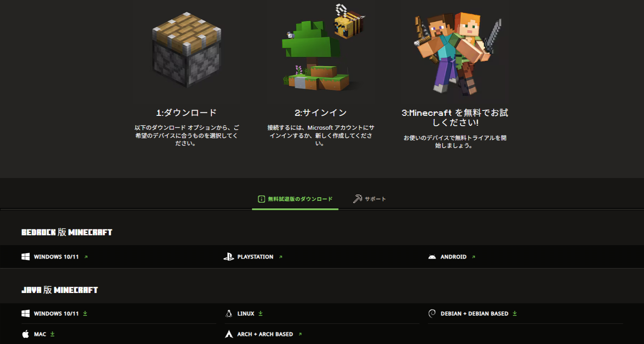Click the PlayStation logo icon
Image resolution: width=644 pixels, height=344 pixels.
coord(229,257)
